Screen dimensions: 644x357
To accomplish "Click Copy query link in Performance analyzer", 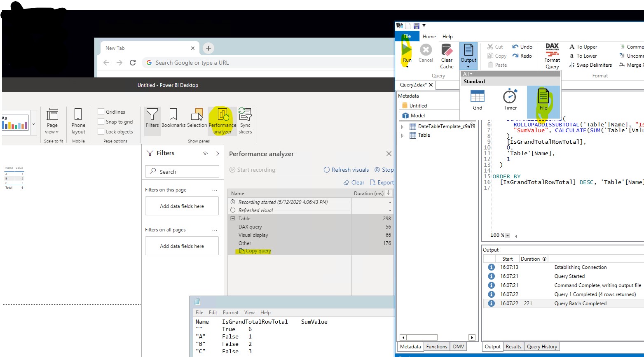I will tap(255, 251).
